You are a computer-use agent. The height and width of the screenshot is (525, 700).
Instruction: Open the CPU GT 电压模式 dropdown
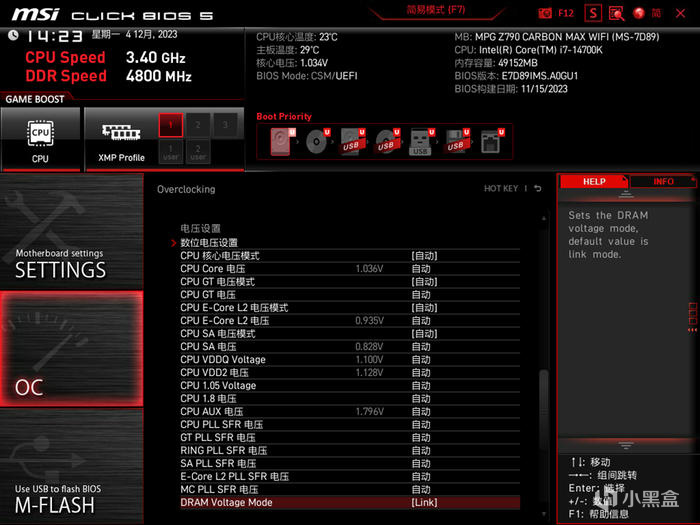click(x=424, y=282)
